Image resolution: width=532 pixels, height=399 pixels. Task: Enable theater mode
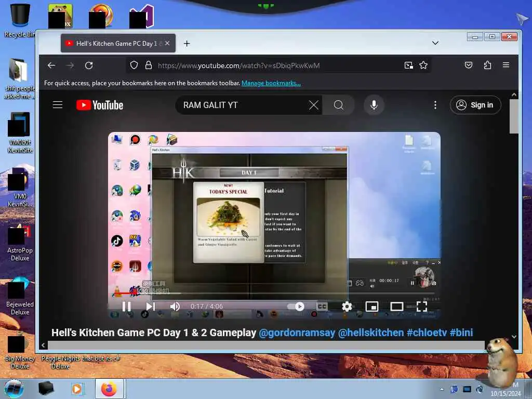[x=396, y=307]
